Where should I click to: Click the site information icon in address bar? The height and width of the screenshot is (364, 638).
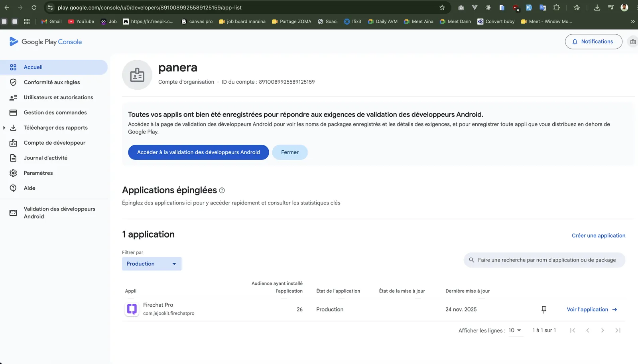click(x=50, y=8)
